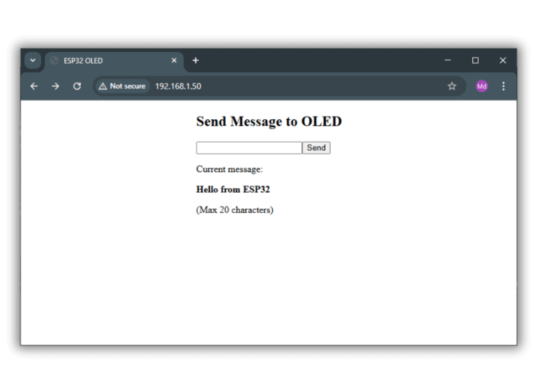
Task: Click the Current message label
Action: (x=229, y=169)
